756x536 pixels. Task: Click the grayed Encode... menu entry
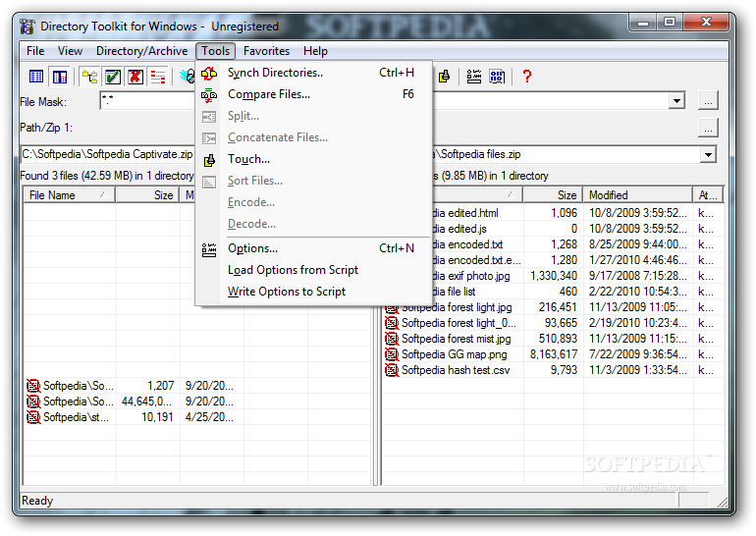pyautogui.click(x=313, y=202)
